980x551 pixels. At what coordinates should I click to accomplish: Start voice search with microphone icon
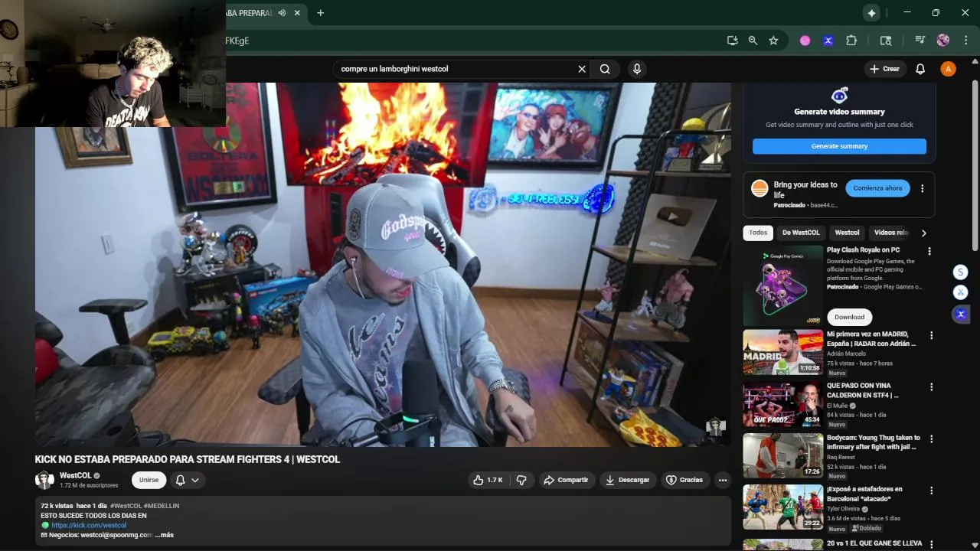(x=636, y=69)
